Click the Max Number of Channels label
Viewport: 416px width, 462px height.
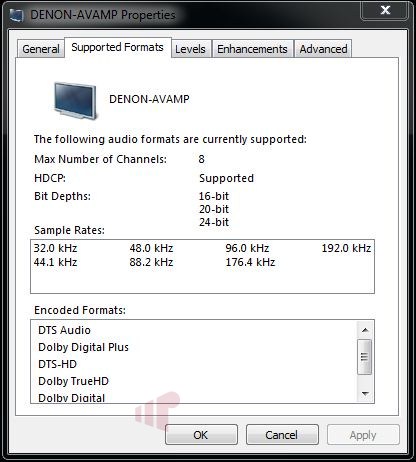pyautogui.click(x=100, y=159)
